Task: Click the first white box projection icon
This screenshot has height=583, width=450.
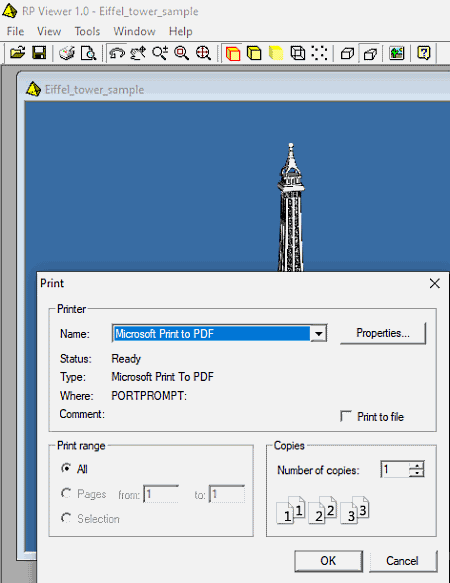Action: (347, 53)
